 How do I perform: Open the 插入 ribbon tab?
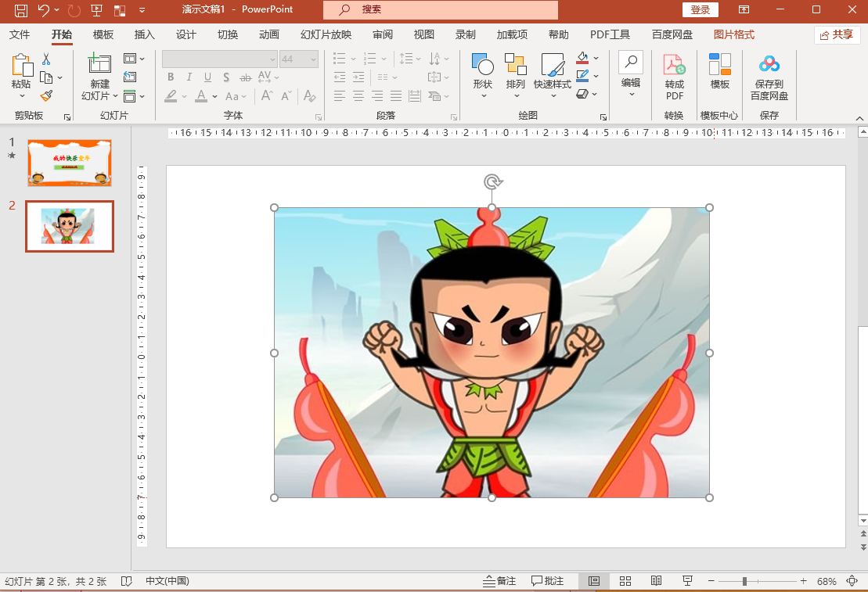145,34
